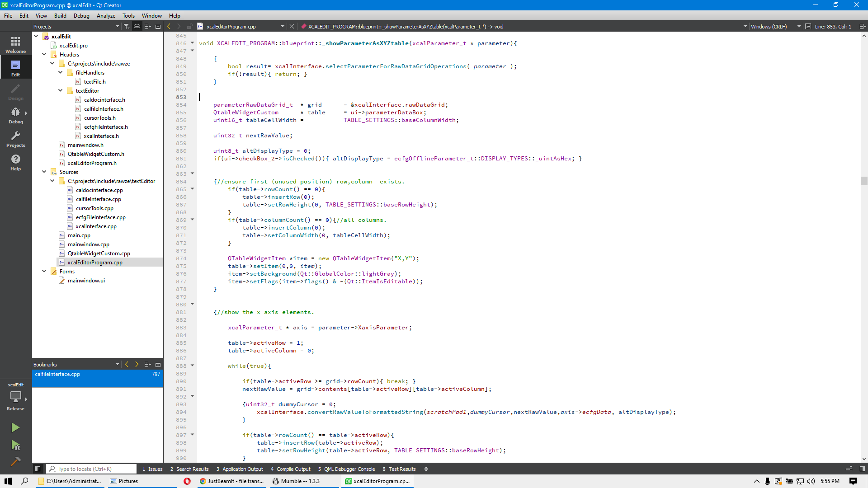
Task: Open the Tools menu
Action: (x=128, y=15)
